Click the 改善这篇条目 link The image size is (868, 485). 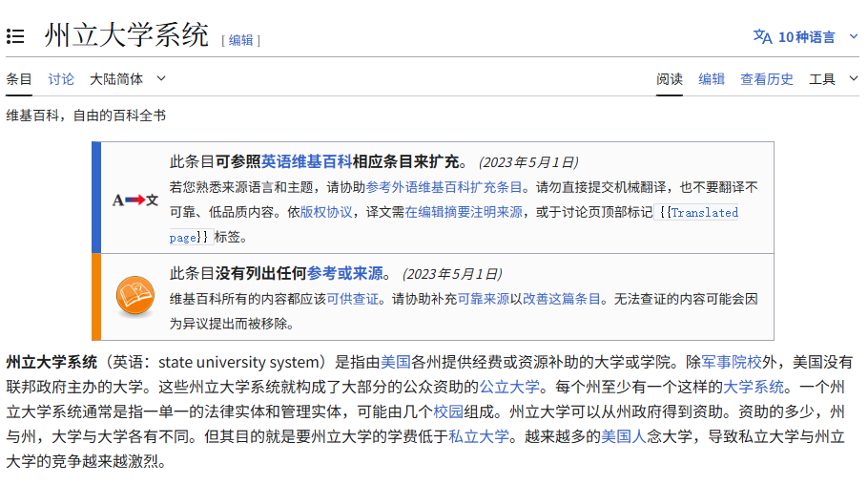[x=561, y=300]
